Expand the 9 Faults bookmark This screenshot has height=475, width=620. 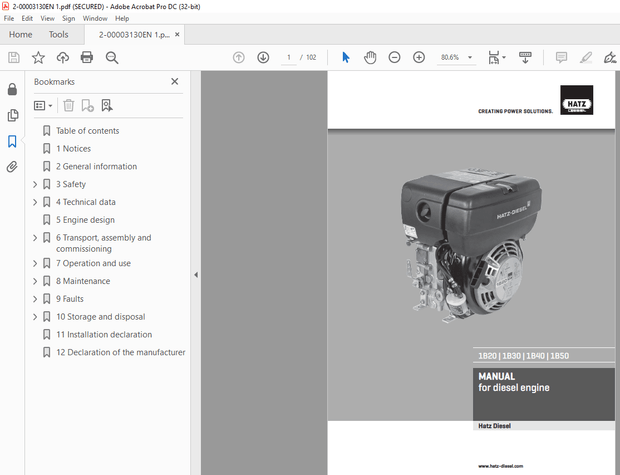35,299
